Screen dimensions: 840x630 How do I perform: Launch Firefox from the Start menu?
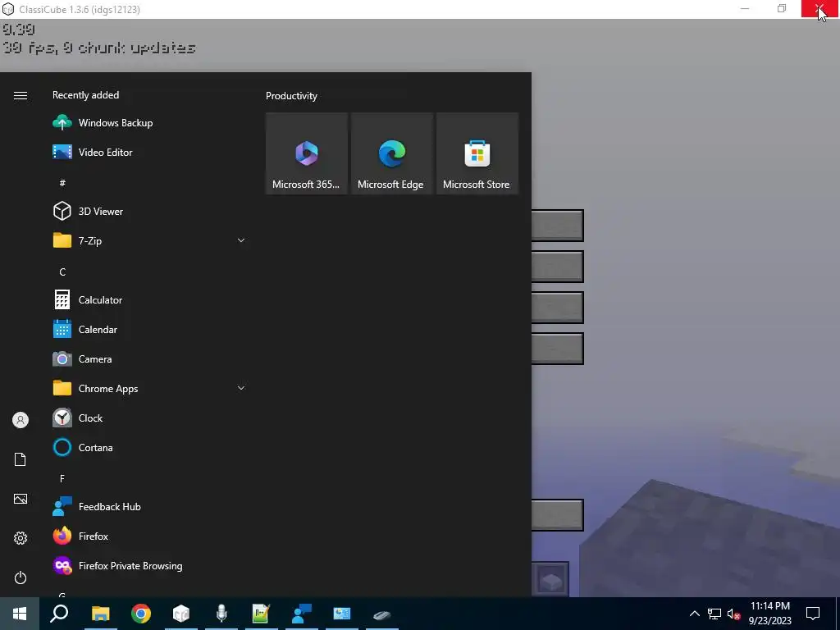[150, 536]
